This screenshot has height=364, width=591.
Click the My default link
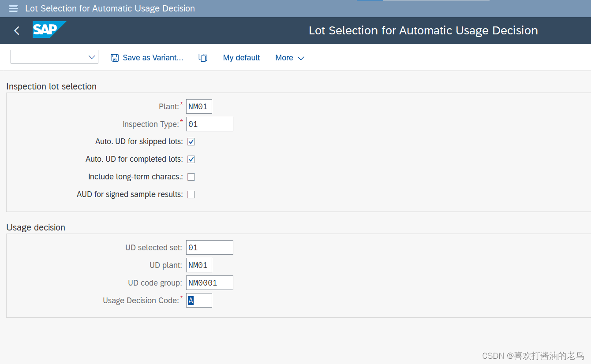(x=241, y=57)
